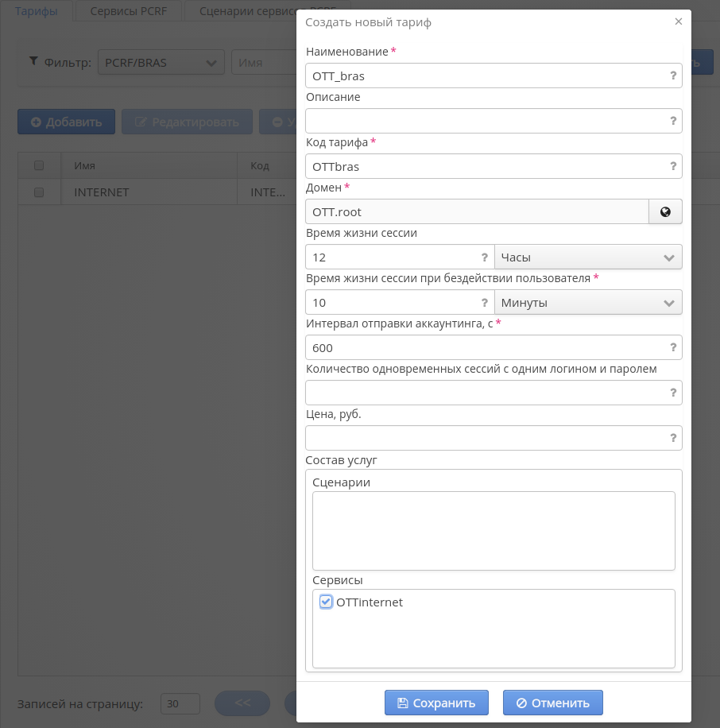Screen dimensions: 720x728
Task: Open the Минуты time unit dropdown
Action: point(588,302)
